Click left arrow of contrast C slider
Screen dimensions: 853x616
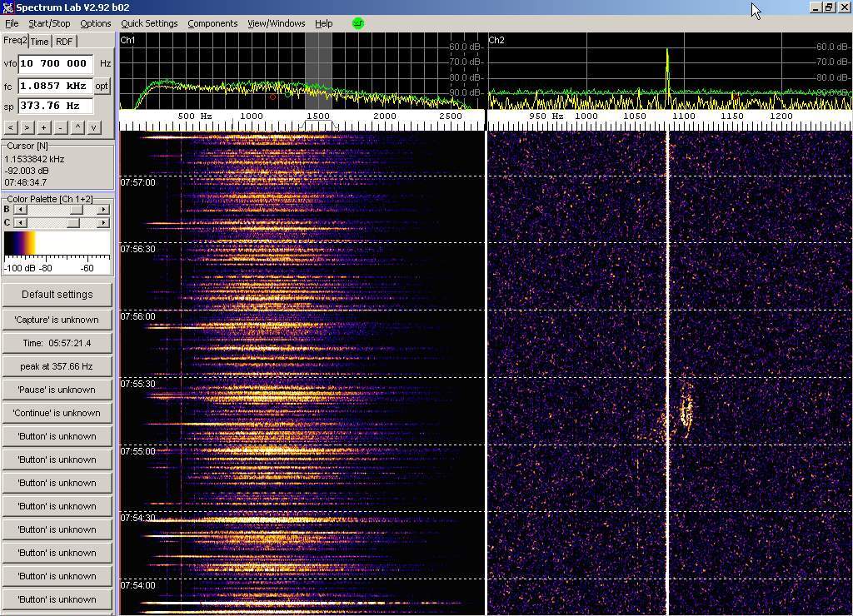pyautogui.click(x=21, y=223)
